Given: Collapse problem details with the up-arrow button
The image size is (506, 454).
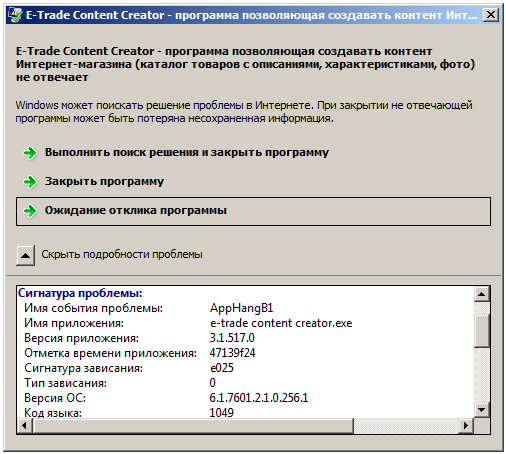Looking at the screenshot, I should pos(25,255).
